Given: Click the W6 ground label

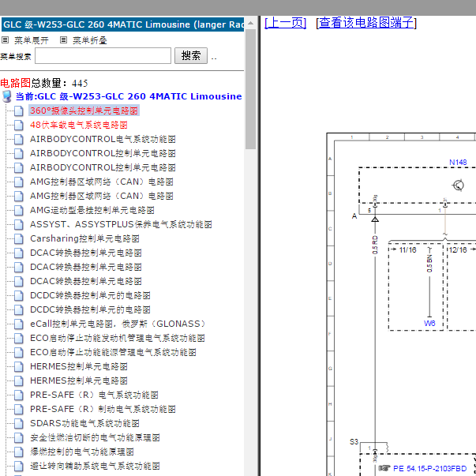Looking at the screenshot, I should tap(429, 324).
